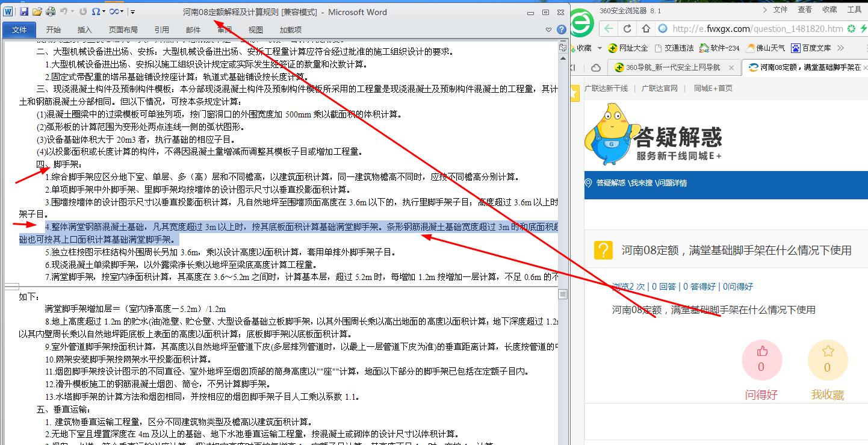Open the 百度文库 bookmark
Viewport: 868px width, 445px height.
[811, 48]
